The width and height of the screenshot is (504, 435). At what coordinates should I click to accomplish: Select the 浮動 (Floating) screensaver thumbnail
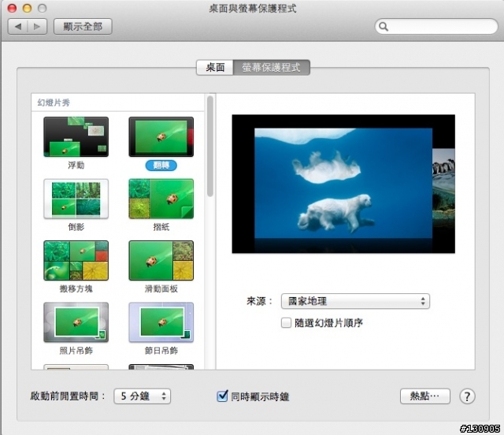(x=76, y=137)
